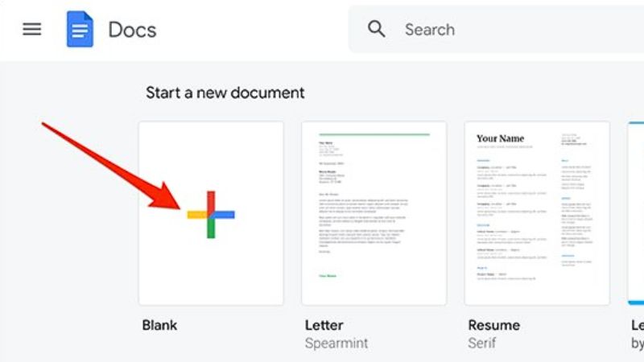The width and height of the screenshot is (644, 362).
Task: Open the main menu hamburger icon
Action: (31, 30)
